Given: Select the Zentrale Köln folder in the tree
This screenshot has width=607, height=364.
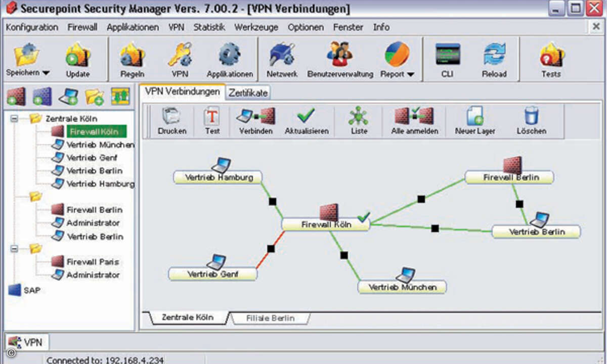Looking at the screenshot, I should (x=64, y=119).
